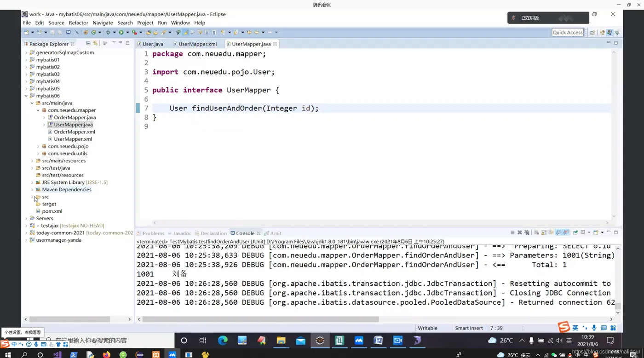
Task: Select pom.xml in Package Explorer
Action: [x=52, y=211]
